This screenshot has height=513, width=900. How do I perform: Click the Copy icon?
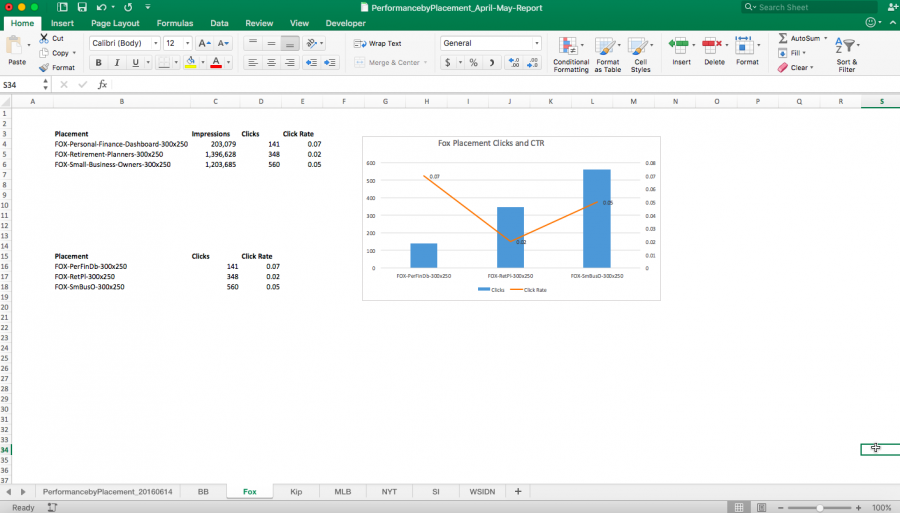[x=44, y=53]
